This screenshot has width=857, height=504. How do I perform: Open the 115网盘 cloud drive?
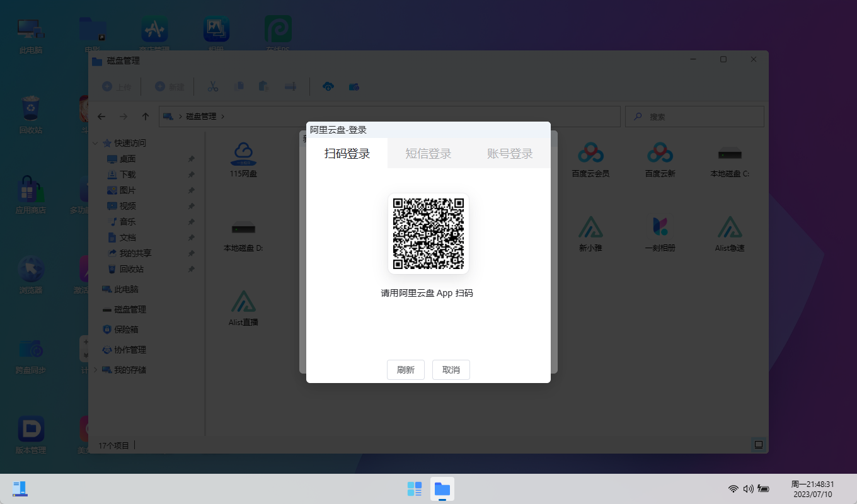coord(243,157)
